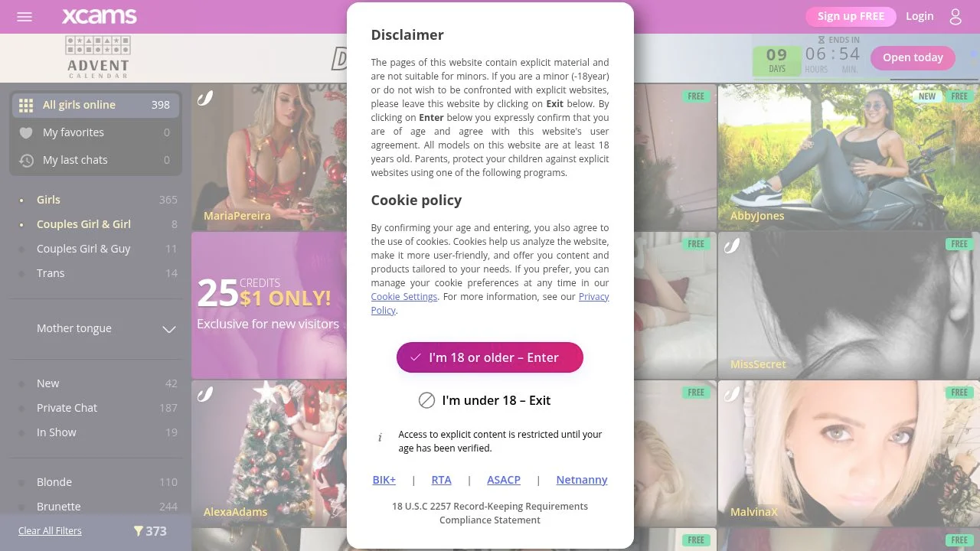The image size is (980, 551).
Task: Select the Private Chat filter item
Action: pos(99,408)
